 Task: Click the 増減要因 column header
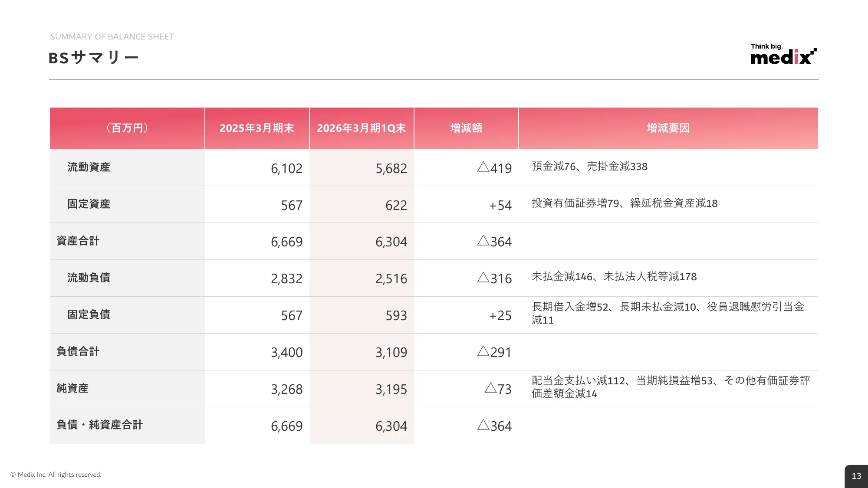pyautogui.click(x=668, y=128)
